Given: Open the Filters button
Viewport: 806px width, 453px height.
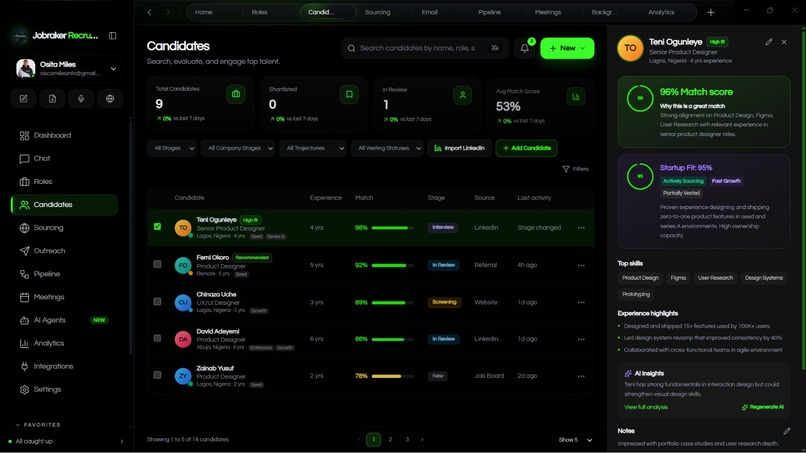Looking at the screenshot, I should [575, 169].
